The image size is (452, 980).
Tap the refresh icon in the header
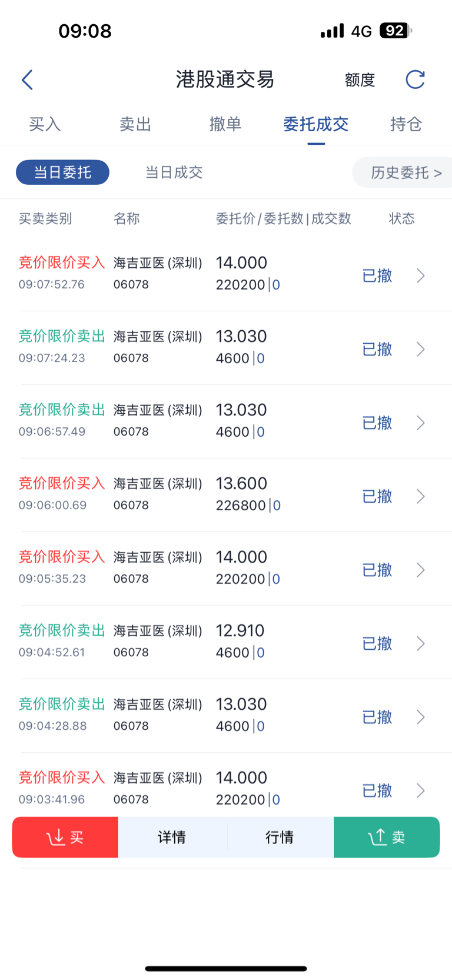coord(415,79)
